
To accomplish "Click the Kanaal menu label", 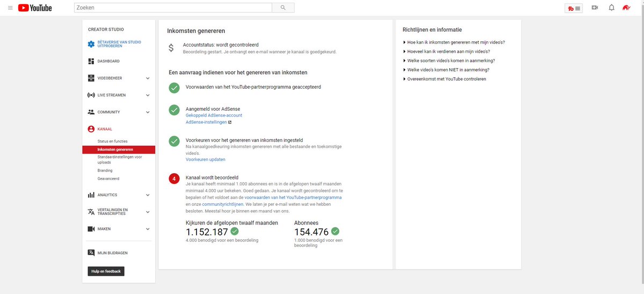I will (105, 129).
